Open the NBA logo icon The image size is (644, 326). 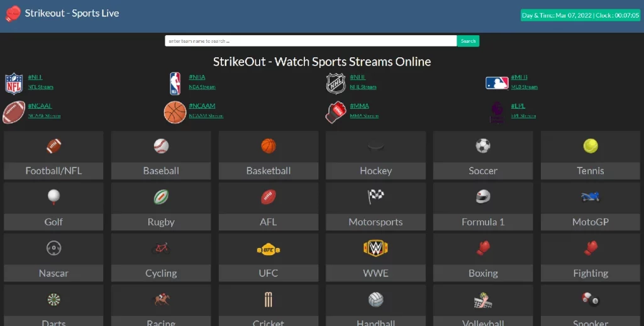175,84
